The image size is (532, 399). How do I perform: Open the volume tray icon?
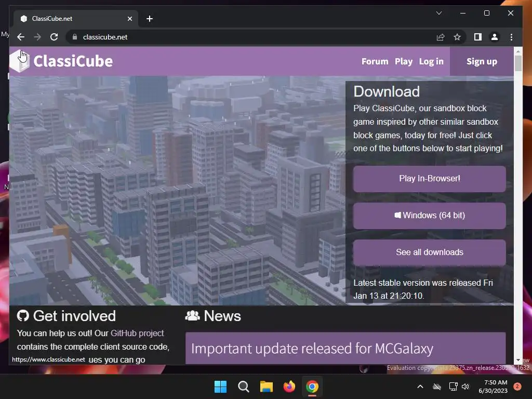tap(465, 387)
